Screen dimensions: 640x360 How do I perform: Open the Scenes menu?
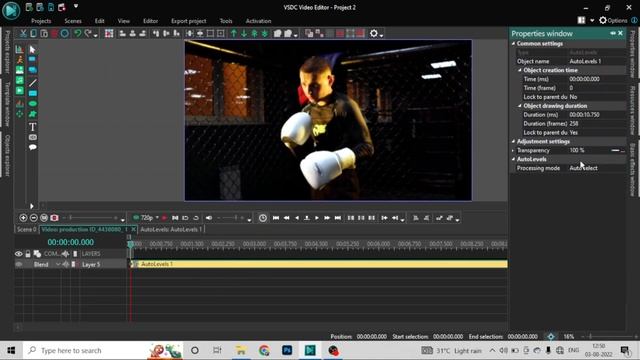point(73,21)
